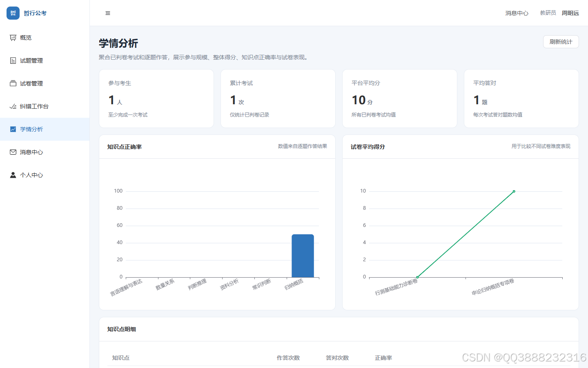The image size is (588, 368).
Task: Open 概览 from the sidebar menu
Action: [45, 38]
